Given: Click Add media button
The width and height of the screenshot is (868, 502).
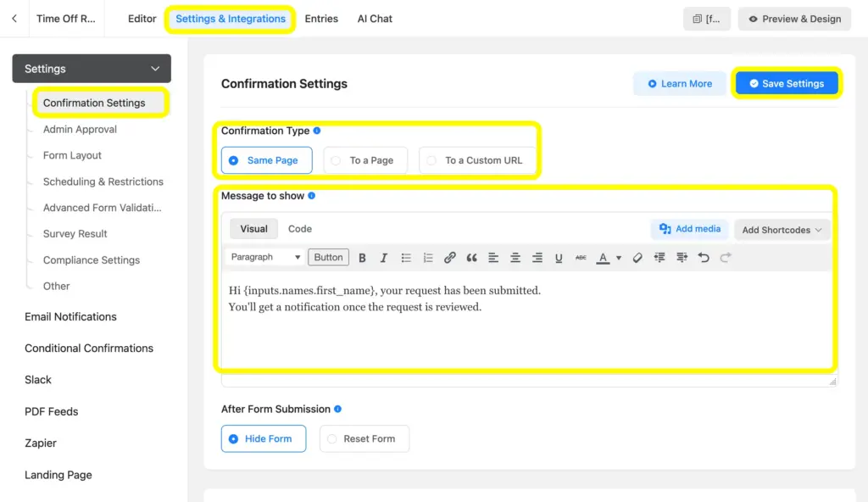Looking at the screenshot, I should (x=690, y=229).
